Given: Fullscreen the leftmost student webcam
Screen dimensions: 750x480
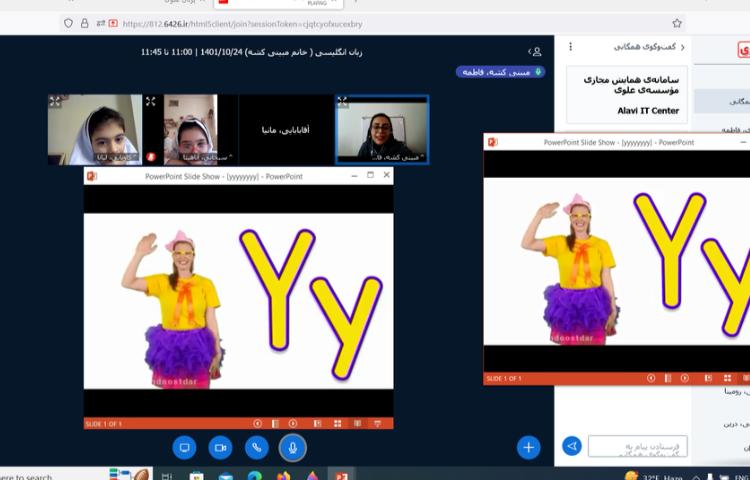Looking at the screenshot, I should 55,101.
